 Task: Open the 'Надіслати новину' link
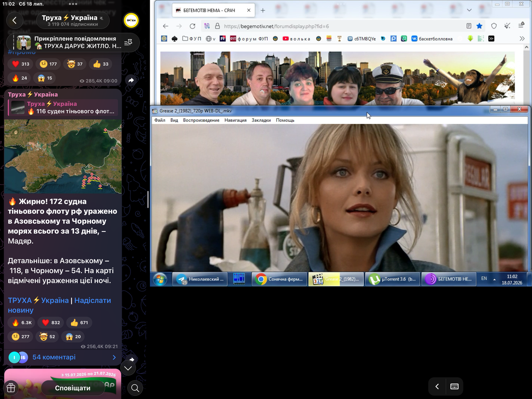[59, 305]
